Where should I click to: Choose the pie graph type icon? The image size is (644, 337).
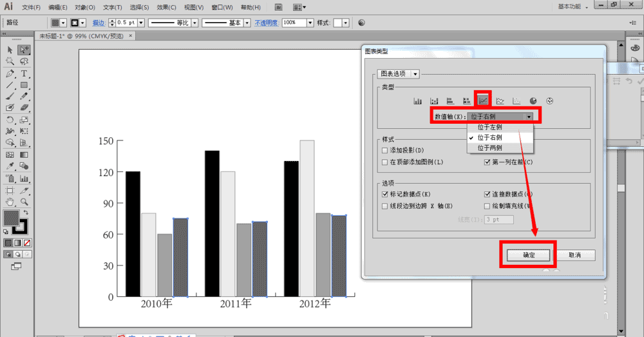coord(533,101)
